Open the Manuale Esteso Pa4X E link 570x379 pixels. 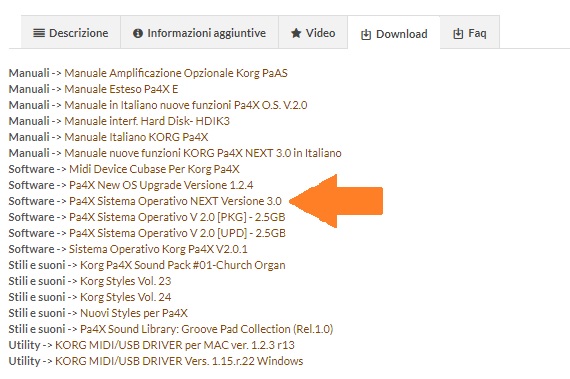[x=121, y=89]
